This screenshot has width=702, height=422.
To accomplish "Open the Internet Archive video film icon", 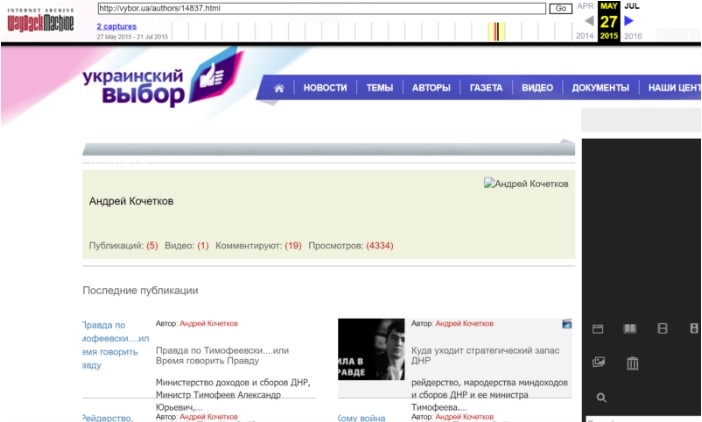I will click(662, 328).
